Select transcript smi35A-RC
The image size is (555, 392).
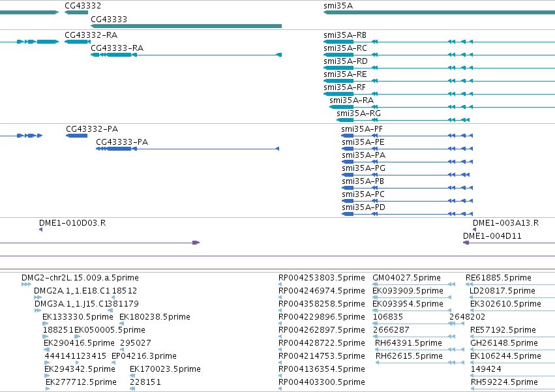click(345, 48)
